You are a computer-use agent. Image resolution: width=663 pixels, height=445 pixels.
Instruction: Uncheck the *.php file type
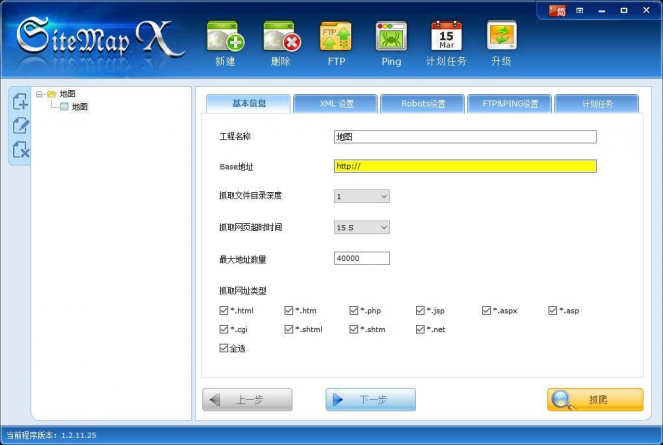(354, 310)
